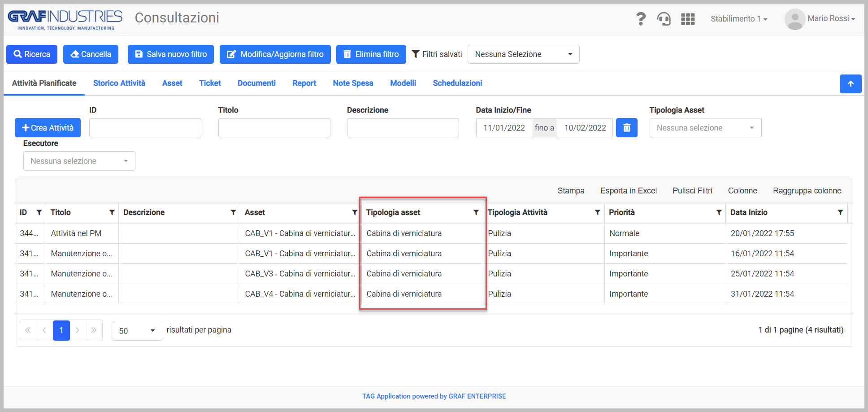Open the Schedulazioni tab
Screen dimensions: 868x412
[457, 83]
